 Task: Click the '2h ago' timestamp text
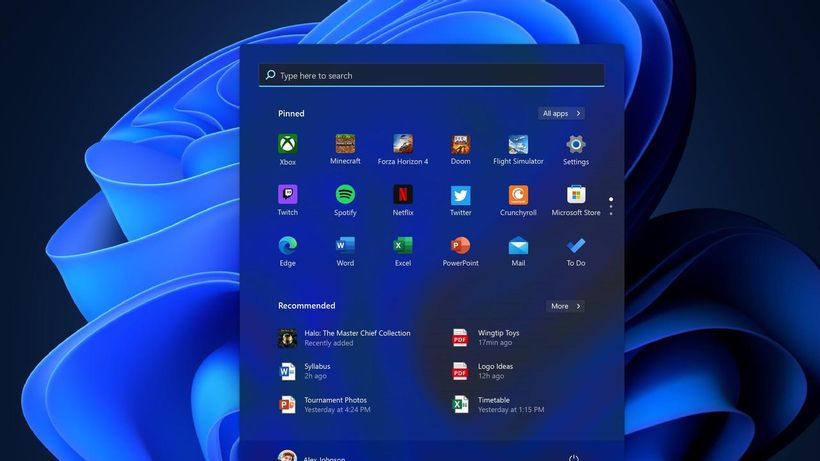(x=315, y=376)
